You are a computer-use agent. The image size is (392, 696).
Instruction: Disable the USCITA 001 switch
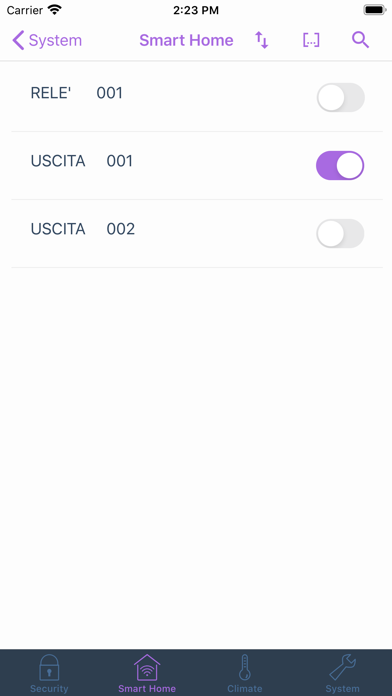(x=340, y=166)
